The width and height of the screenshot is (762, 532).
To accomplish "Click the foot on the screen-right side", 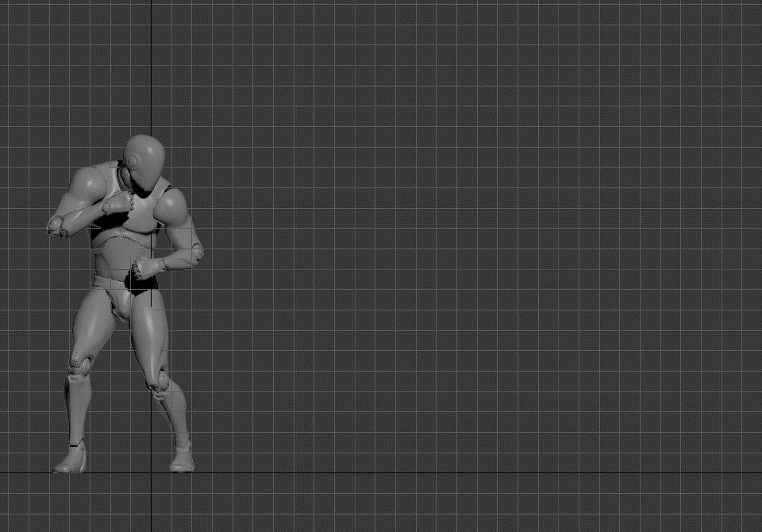I will [x=182, y=460].
